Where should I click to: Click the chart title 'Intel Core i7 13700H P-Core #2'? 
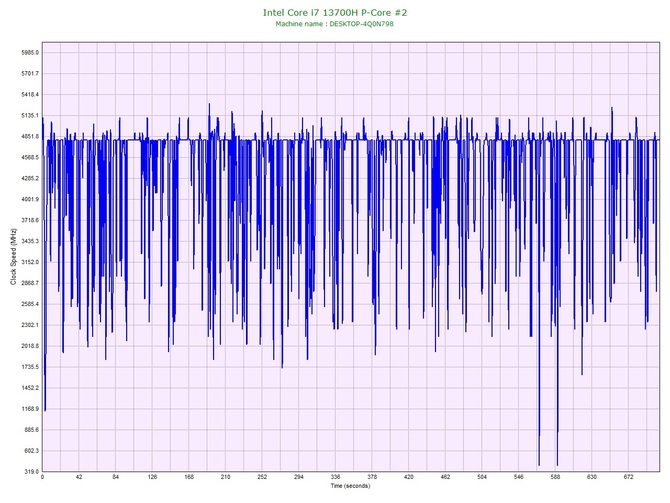click(x=335, y=13)
